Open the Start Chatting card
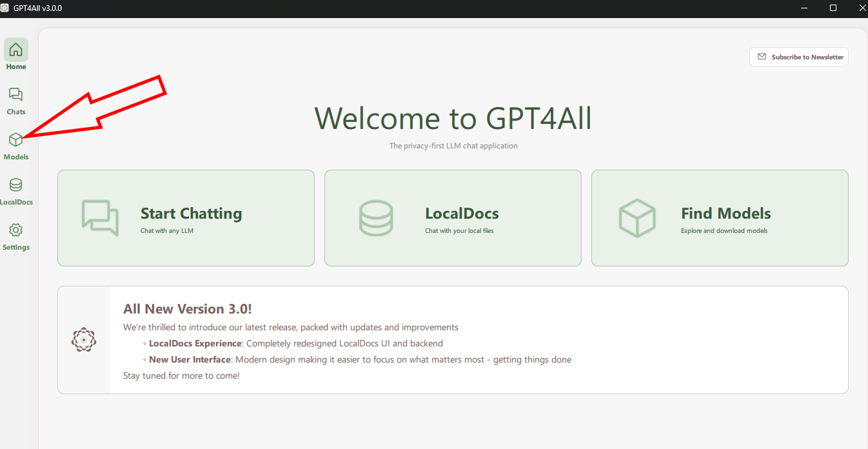The image size is (868, 449). [x=186, y=218]
